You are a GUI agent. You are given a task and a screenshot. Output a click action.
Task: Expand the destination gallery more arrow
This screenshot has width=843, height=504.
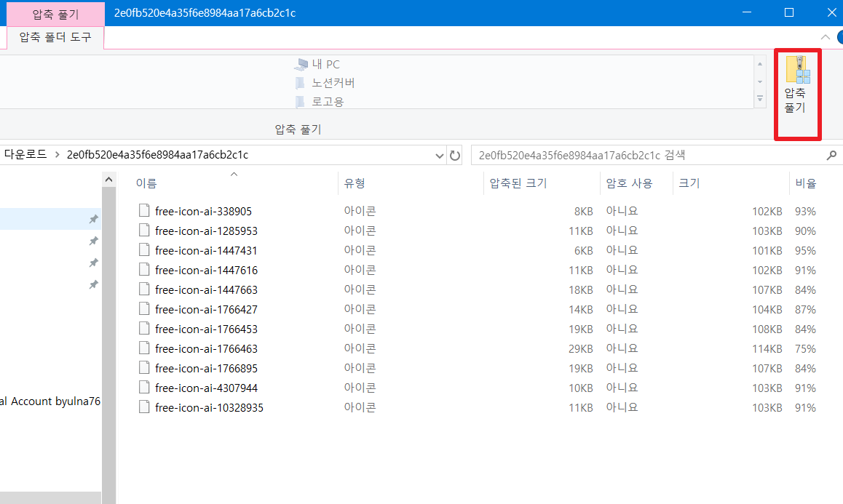coord(760,99)
